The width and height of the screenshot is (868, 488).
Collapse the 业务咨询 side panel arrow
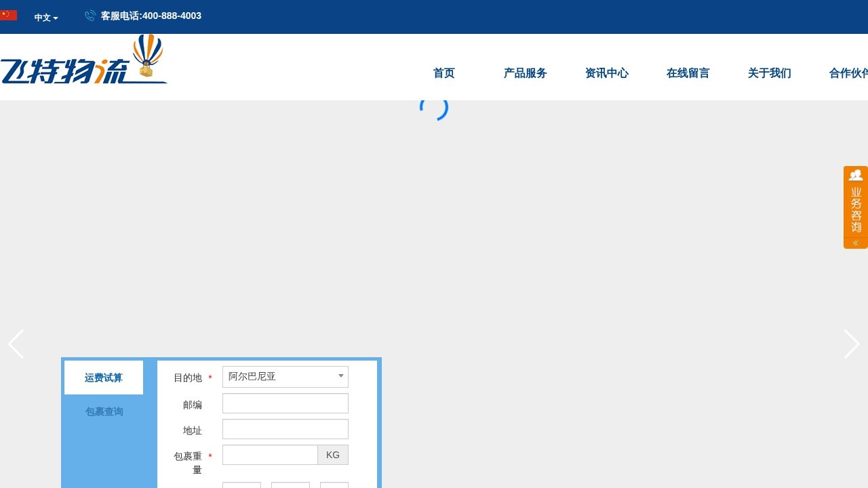coord(856,243)
